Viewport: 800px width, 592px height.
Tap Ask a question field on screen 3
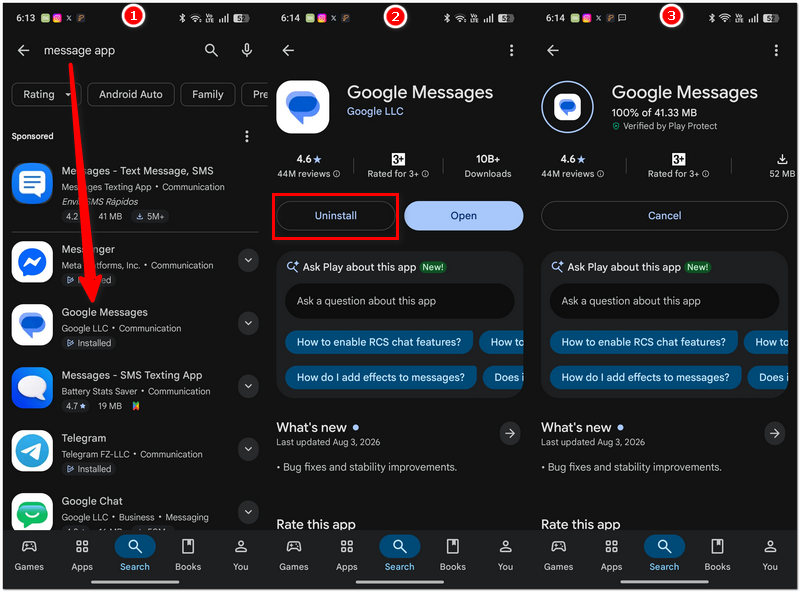(664, 301)
